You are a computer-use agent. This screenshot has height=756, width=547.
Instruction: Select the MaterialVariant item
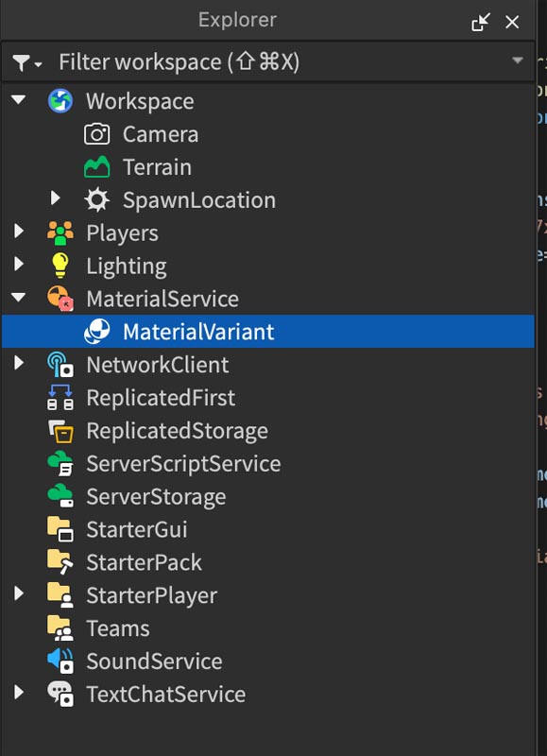268,332
